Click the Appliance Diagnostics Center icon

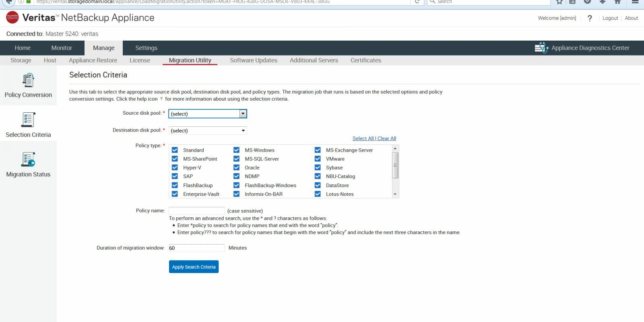point(541,48)
